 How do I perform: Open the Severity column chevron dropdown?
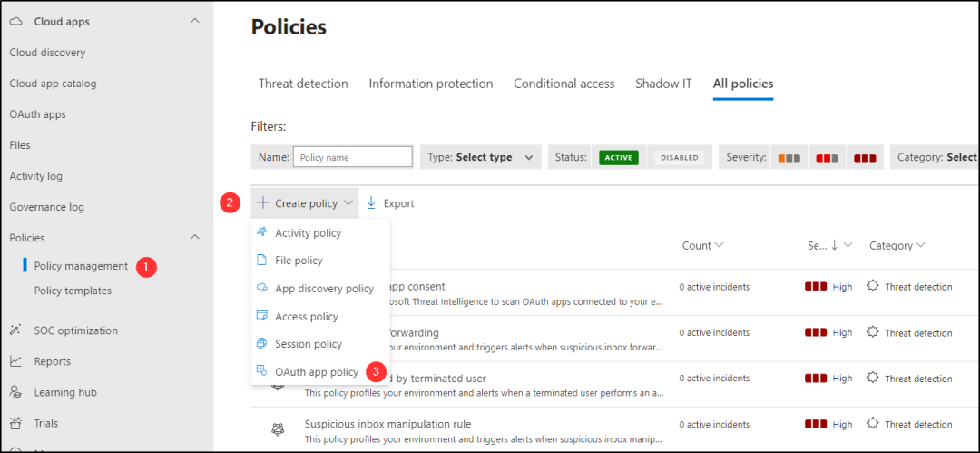point(848,245)
